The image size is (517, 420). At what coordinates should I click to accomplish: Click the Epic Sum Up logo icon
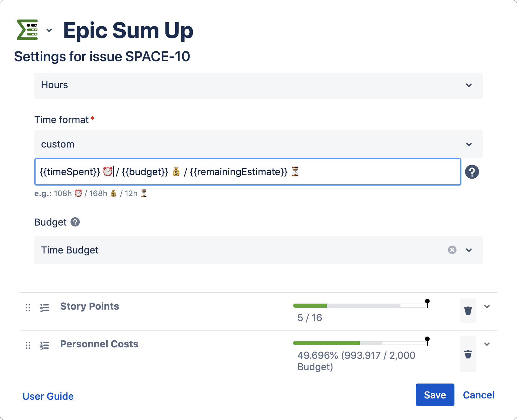point(27,30)
